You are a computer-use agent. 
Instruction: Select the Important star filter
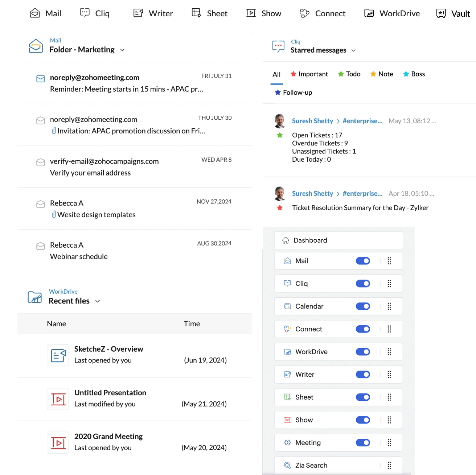[309, 74]
